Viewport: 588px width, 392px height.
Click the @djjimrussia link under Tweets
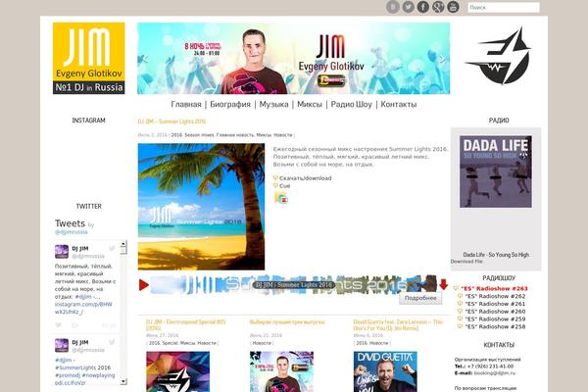71,232
